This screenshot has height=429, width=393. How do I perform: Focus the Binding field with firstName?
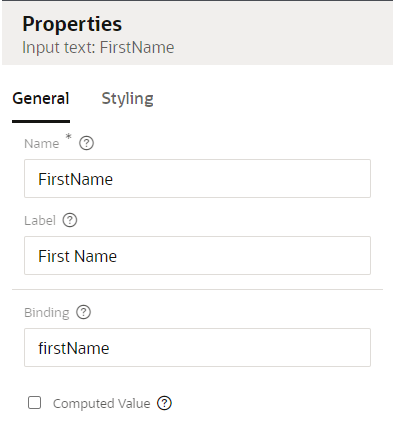(x=197, y=348)
